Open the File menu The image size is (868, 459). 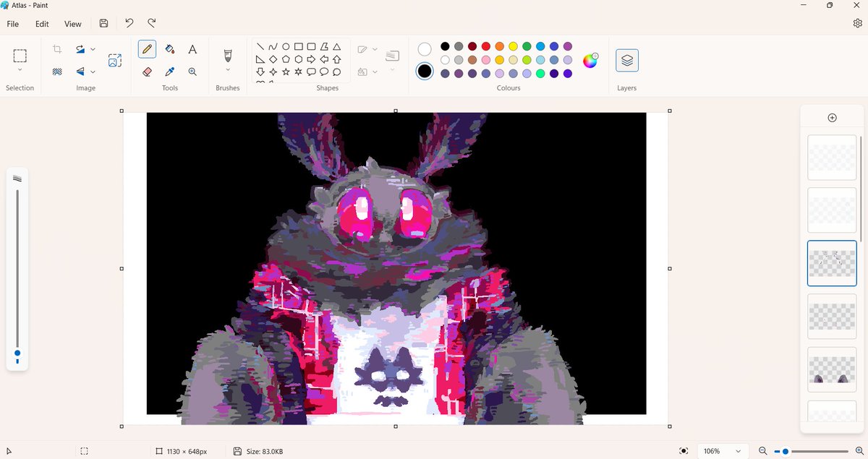point(13,24)
